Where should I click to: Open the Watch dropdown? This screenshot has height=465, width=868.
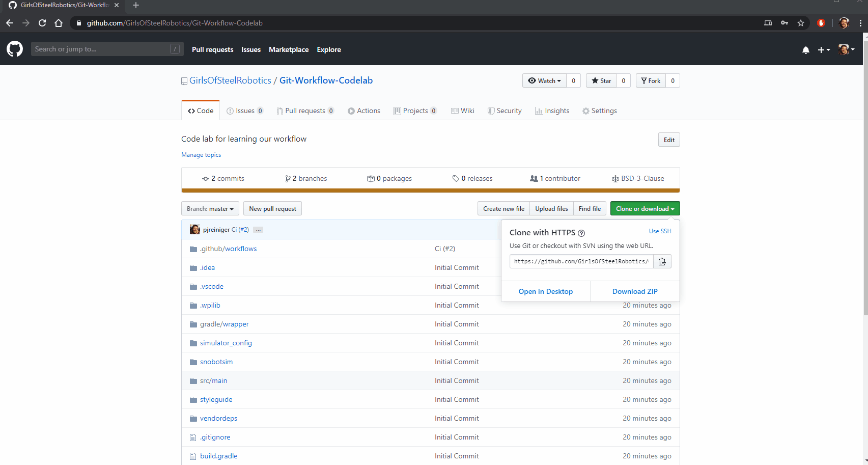[544, 80]
